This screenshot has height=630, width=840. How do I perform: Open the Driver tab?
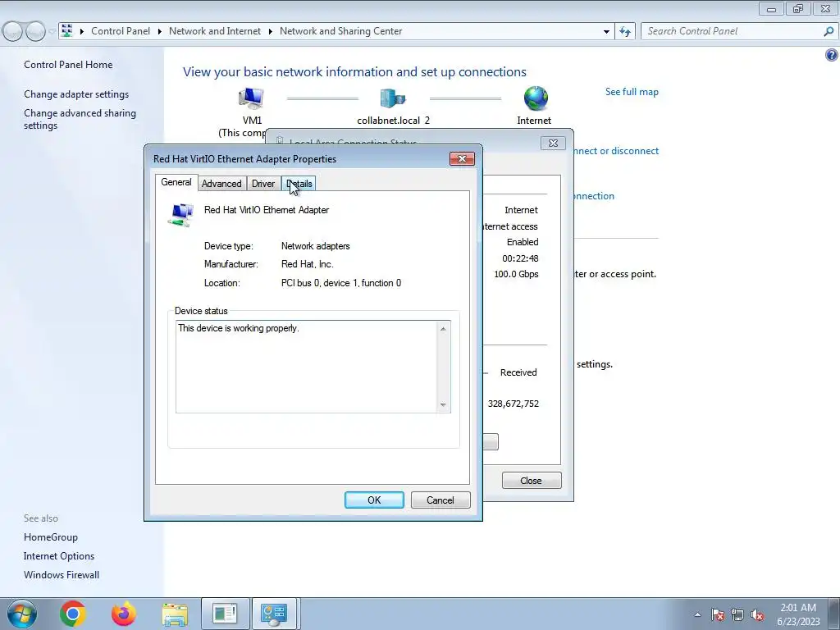tap(263, 184)
